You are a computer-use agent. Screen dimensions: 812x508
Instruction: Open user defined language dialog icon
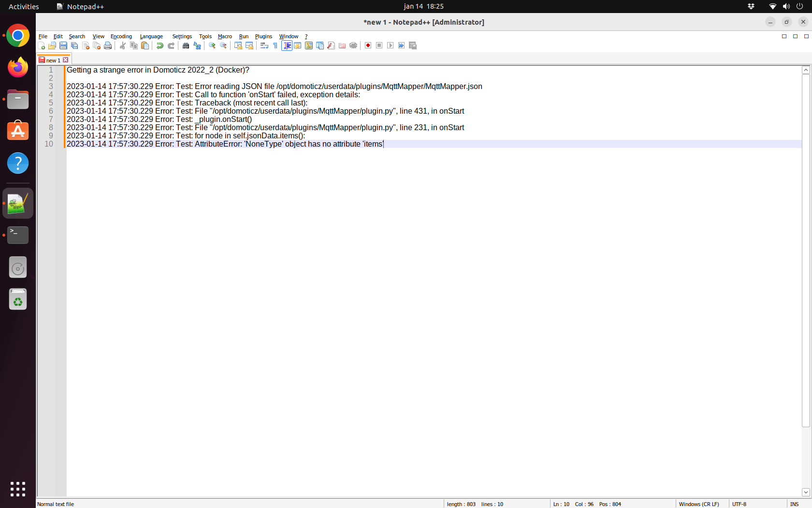click(298, 45)
